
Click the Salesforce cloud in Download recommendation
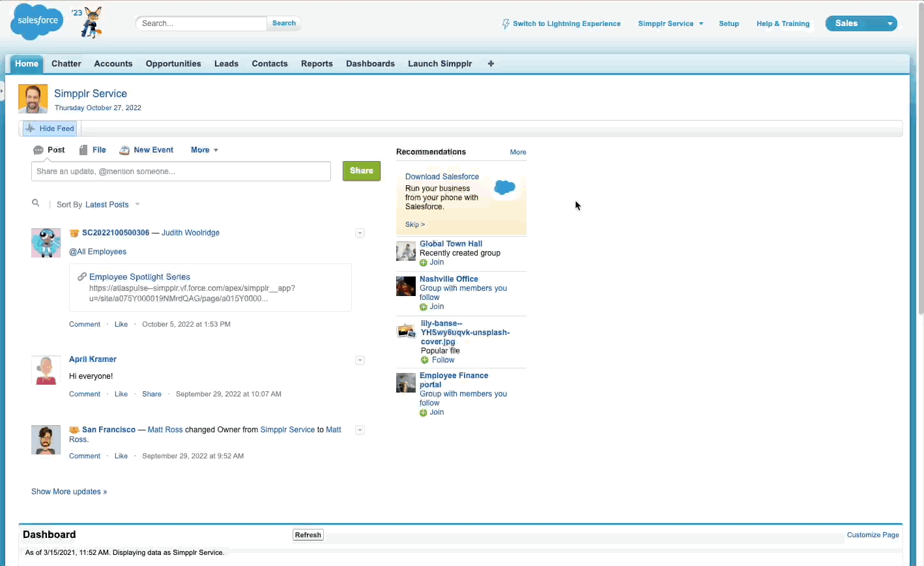[504, 188]
